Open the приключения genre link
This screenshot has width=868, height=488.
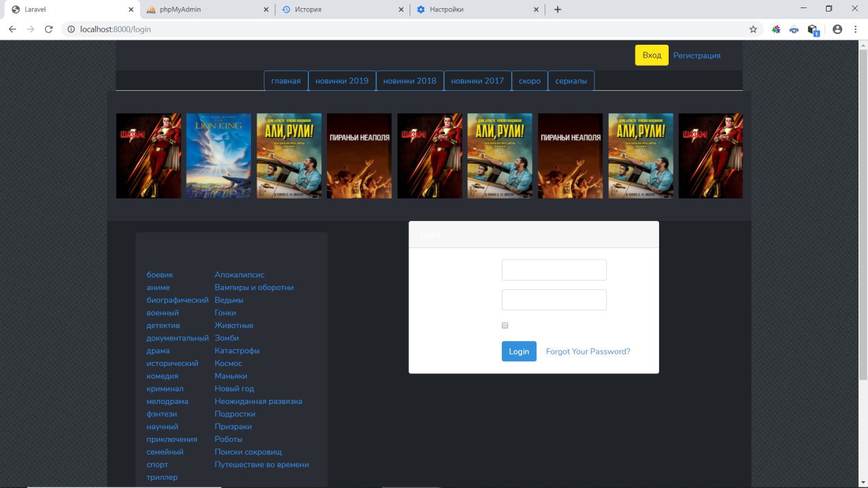[172, 439]
